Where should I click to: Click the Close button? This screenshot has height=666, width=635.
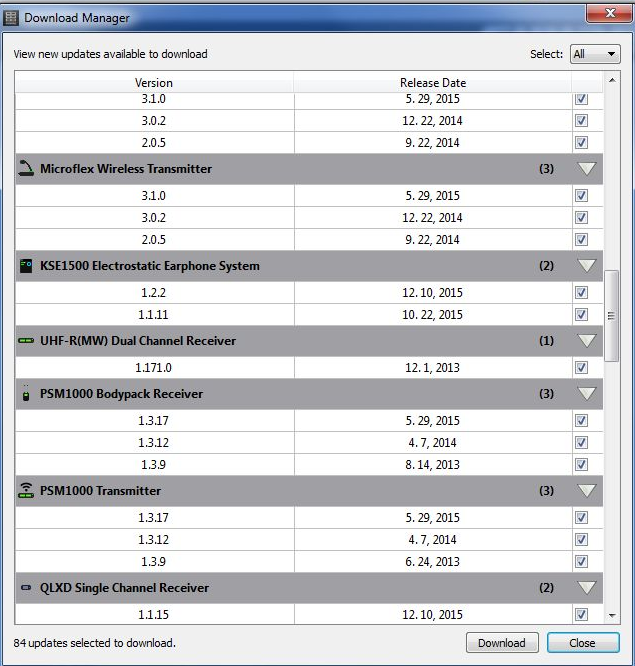coord(583,643)
